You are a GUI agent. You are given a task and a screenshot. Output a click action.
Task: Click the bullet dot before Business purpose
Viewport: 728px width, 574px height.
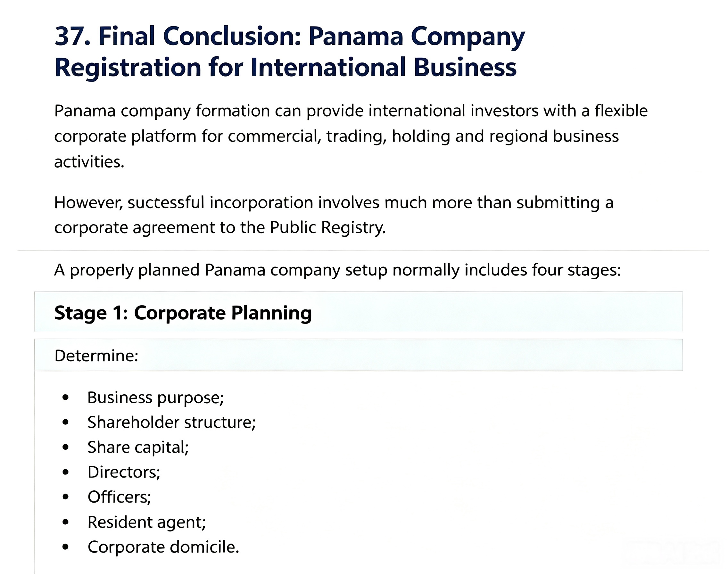[66, 398]
